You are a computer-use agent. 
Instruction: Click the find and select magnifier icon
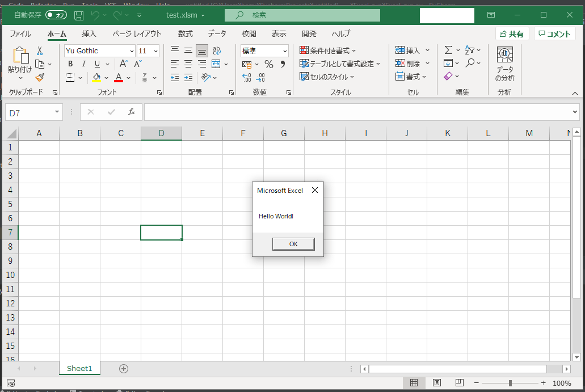(x=470, y=63)
